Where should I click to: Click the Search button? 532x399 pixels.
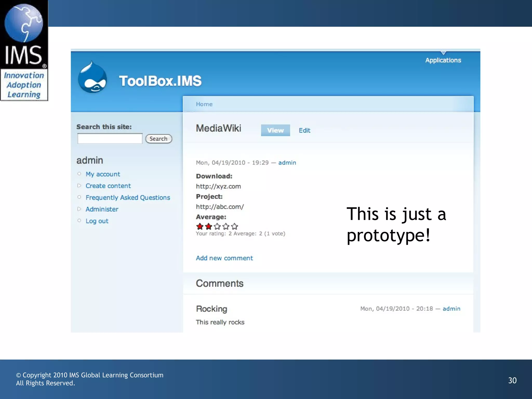158,139
